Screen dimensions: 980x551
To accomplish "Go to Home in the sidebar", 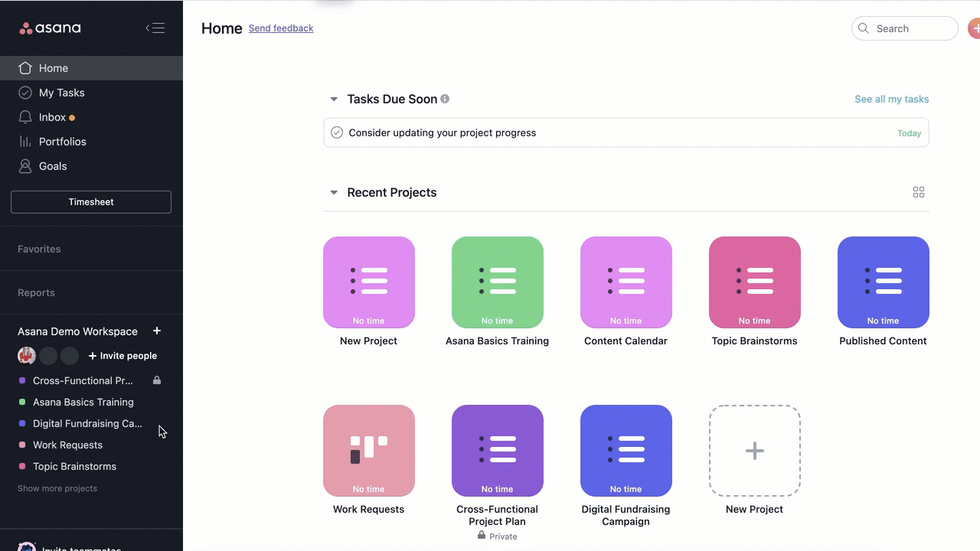I will click(91, 68).
